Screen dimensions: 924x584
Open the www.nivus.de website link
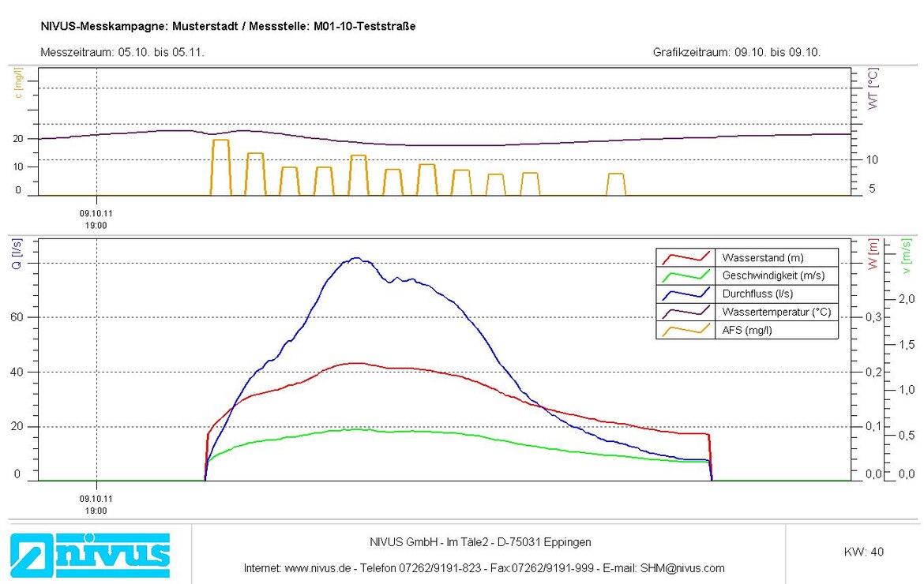coord(318,567)
